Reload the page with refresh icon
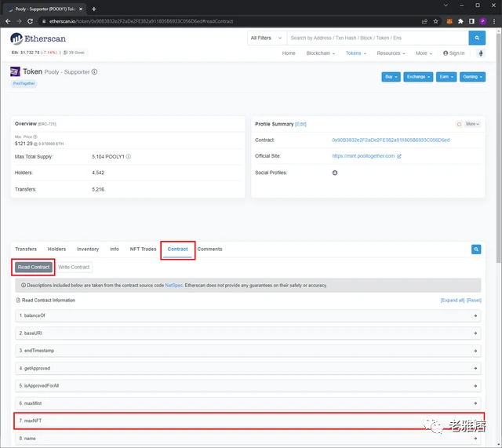Screen dimensions: 502x448 pos(30,21)
